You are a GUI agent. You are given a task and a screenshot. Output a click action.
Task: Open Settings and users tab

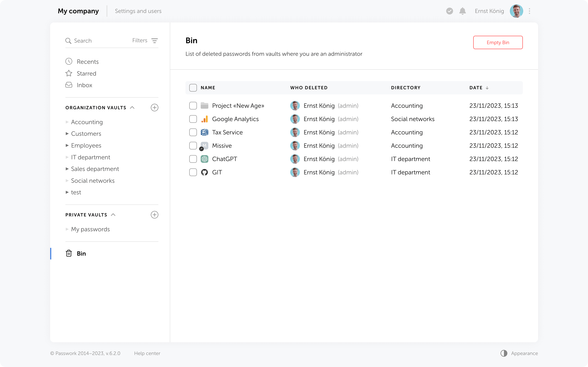[x=138, y=11]
